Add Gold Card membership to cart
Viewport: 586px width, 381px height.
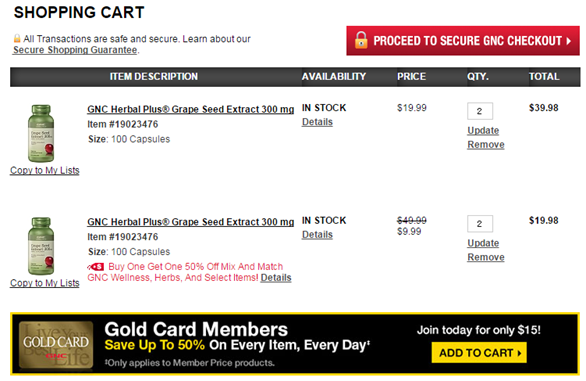pos(479,353)
